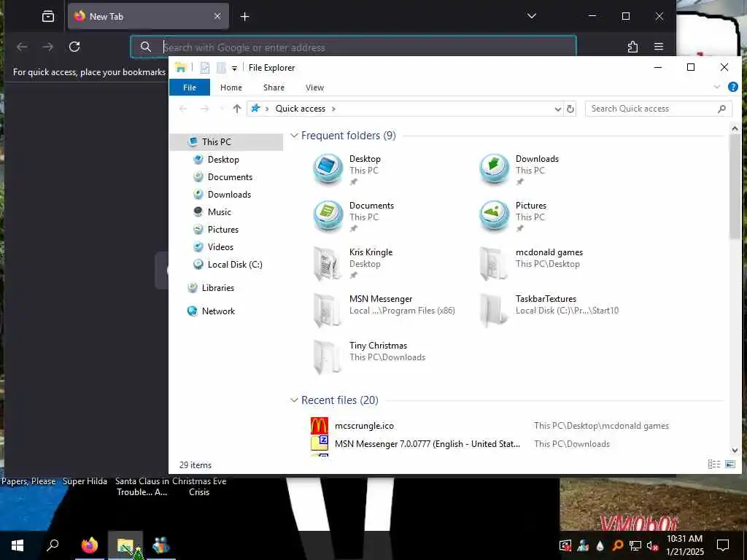This screenshot has height=560, width=747.
Task: Open the notification center icon
Action: (723, 545)
